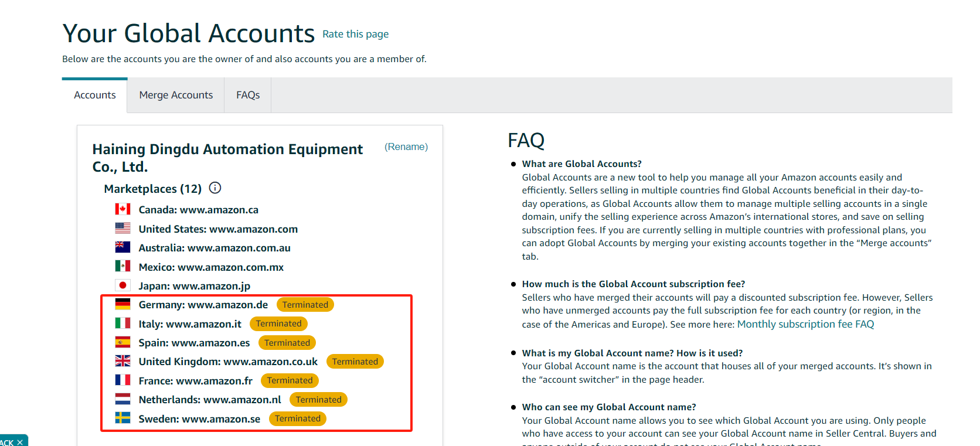Screen dimensions: 980x446
Task: Select Canada: www.amazon.ca marketplace text
Action: coord(198,210)
